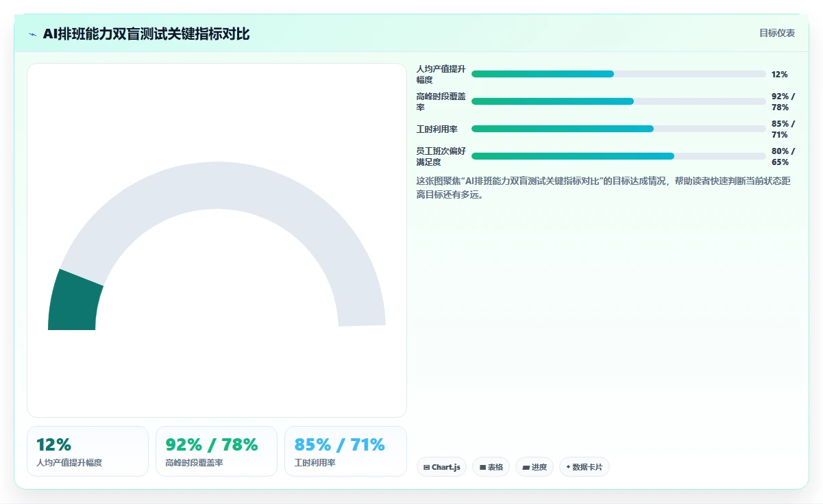This screenshot has width=823, height=504.
Task: Open the 92% / 78% 高峰时段覆盖率 card
Action: 217,451
